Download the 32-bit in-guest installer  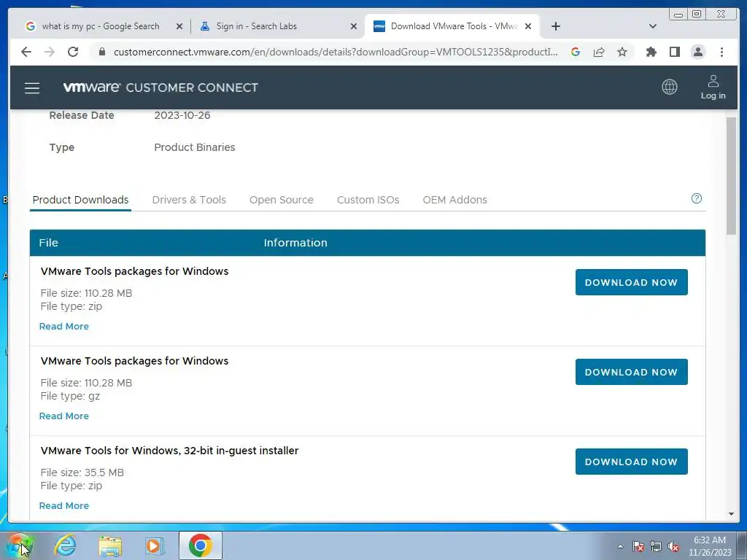pyautogui.click(x=631, y=462)
